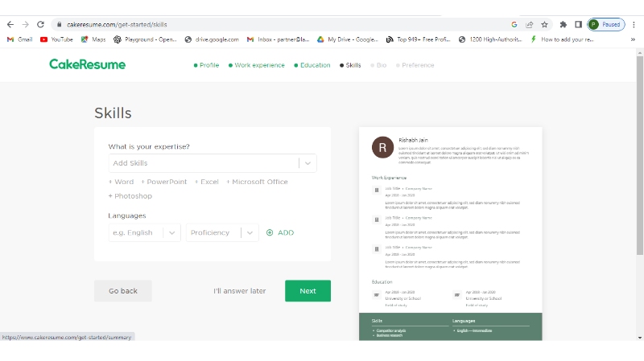The image size is (644, 361).
Task: Click the CakeResume logo
Action: click(x=87, y=64)
